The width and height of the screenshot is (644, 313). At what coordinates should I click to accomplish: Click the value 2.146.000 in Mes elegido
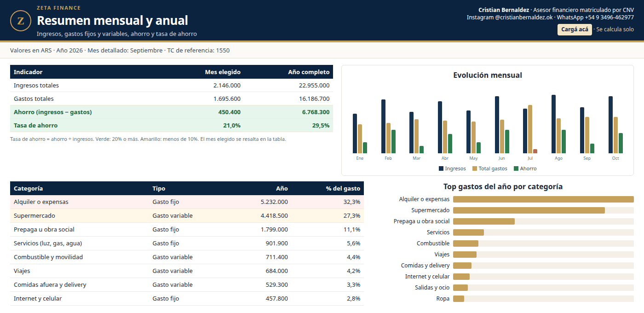(227, 85)
